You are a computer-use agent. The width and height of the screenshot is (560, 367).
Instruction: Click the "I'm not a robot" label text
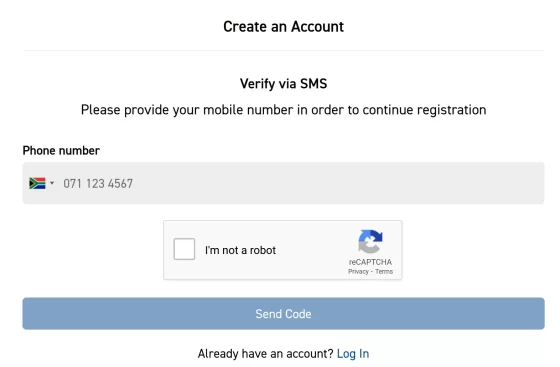coord(240,250)
